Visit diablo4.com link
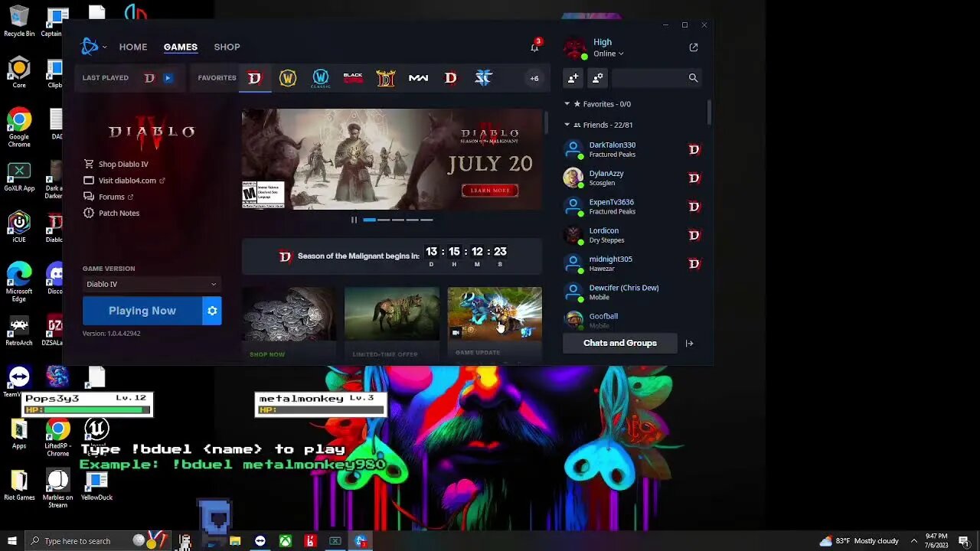 (x=124, y=181)
